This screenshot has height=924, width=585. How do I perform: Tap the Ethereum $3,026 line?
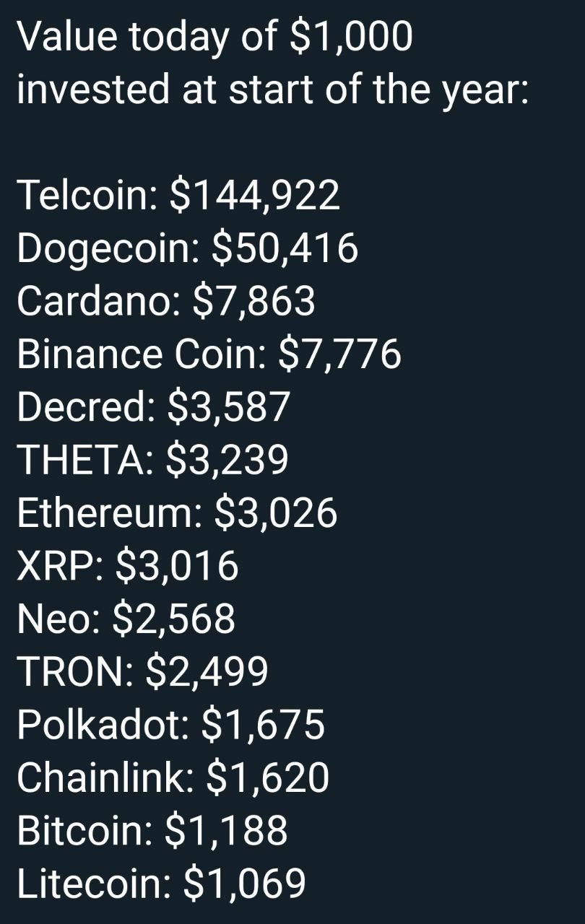pyautogui.click(x=177, y=513)
